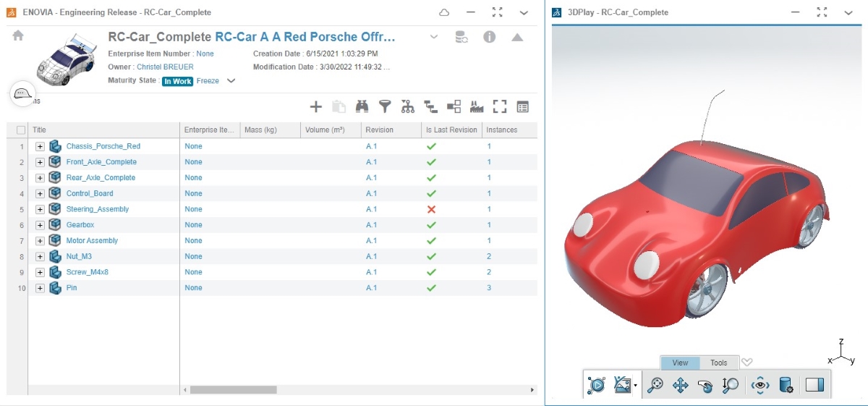Click the home icon in ENOVIA
This screenshot has width=868, height=406.
tap(18, 35)
